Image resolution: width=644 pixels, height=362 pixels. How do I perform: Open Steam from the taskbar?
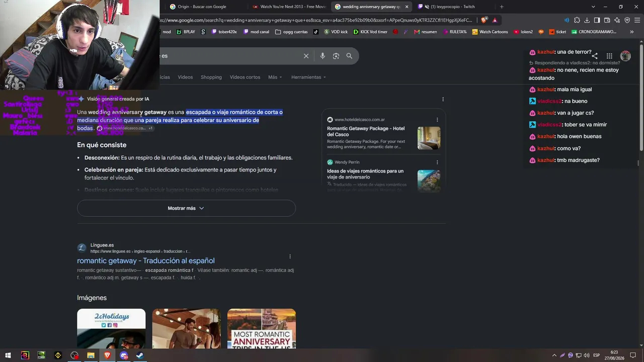[x=140, y=355]
